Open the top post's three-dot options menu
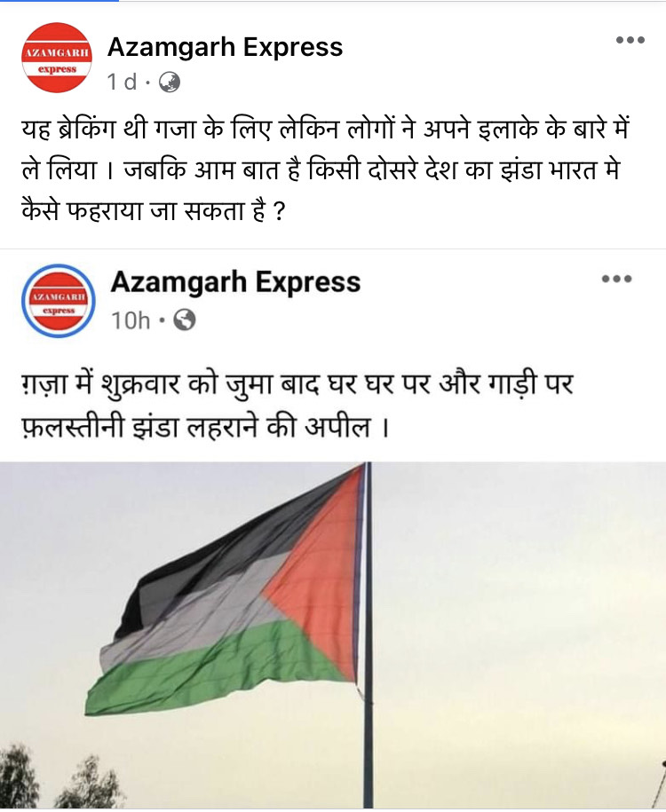The width and height of the screenshot is (666, 812). pos(630,40)
